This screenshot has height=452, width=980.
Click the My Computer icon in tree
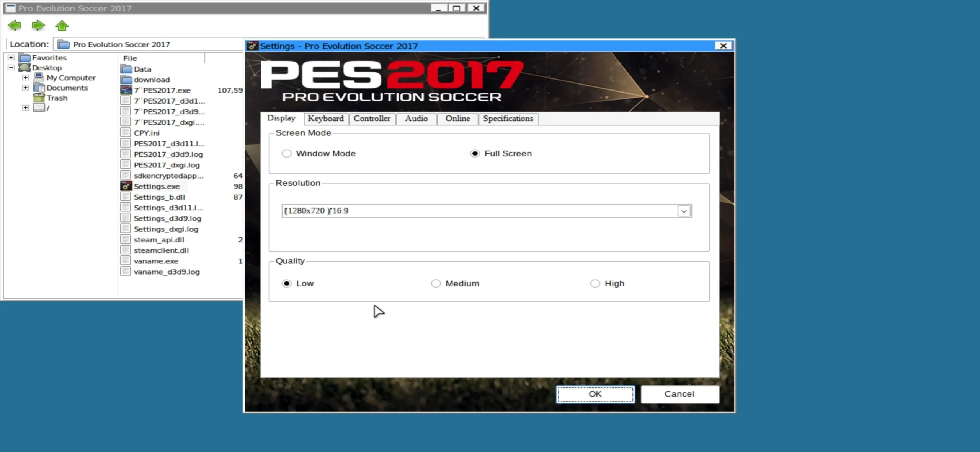coord(39,78)
